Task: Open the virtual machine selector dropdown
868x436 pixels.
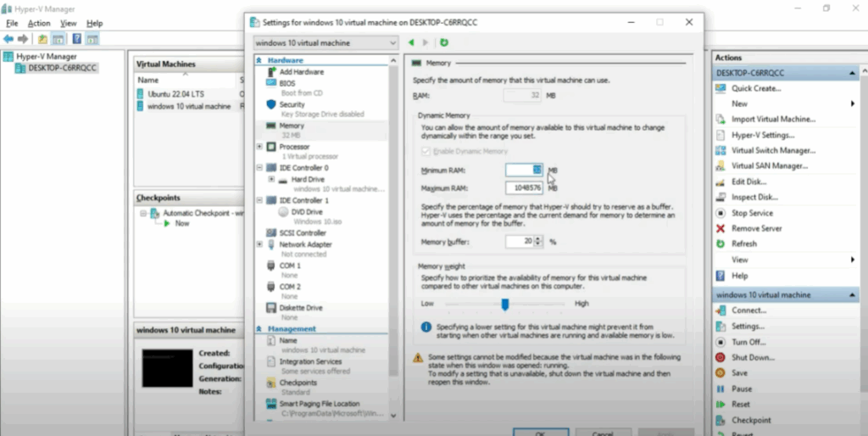Action: point(325,42)
